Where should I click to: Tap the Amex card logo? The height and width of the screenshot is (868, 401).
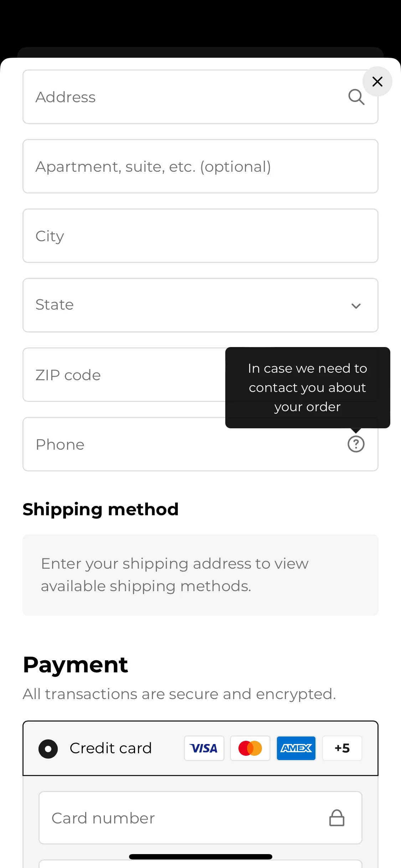pyautogui.click(x=296, y=748)
